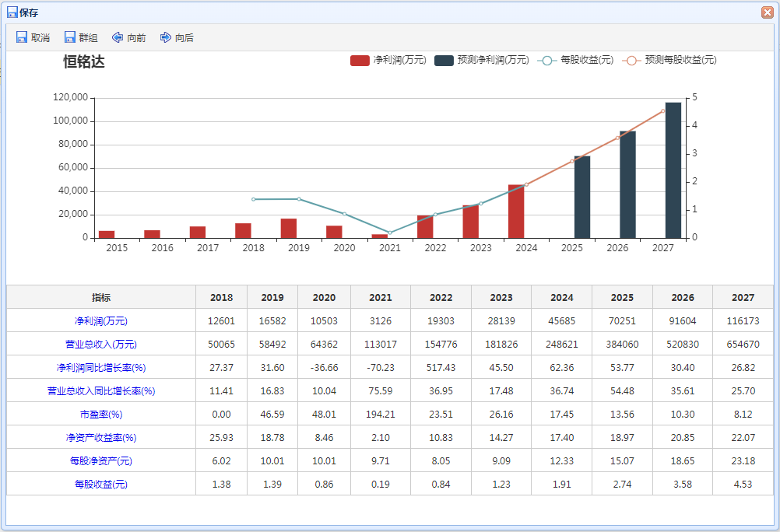Open the 净利润同比增长率(%) link
The width and height of the screenshot is (780, 532).
pyautogui.click(x=101, y=367)
